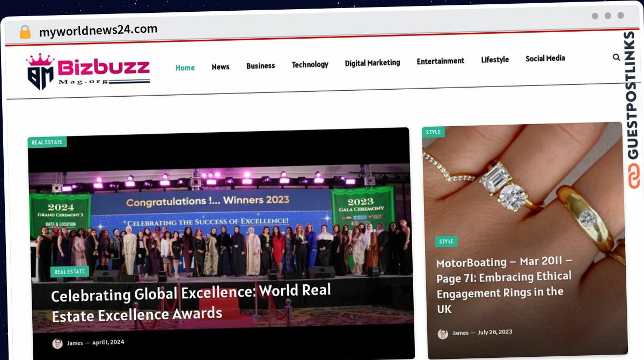Screen dimensions: 644x360
Task: Click the Bizbuzz Mag.org logo
Action: 88,71
